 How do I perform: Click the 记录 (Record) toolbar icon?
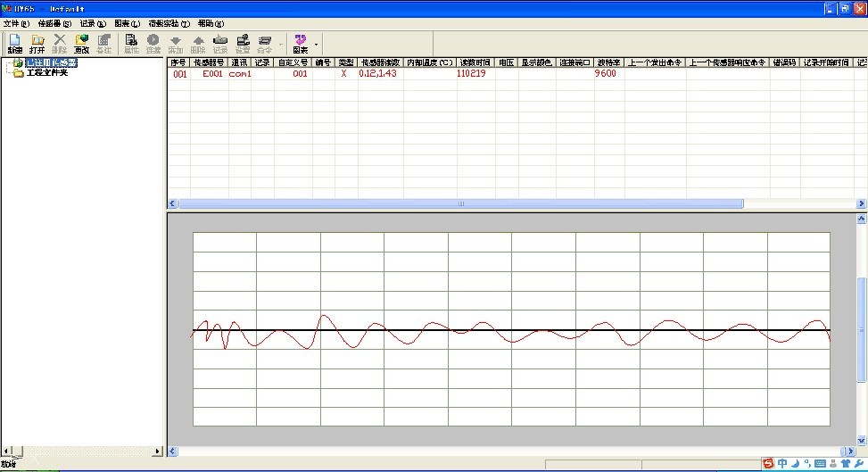pos(220,44)
